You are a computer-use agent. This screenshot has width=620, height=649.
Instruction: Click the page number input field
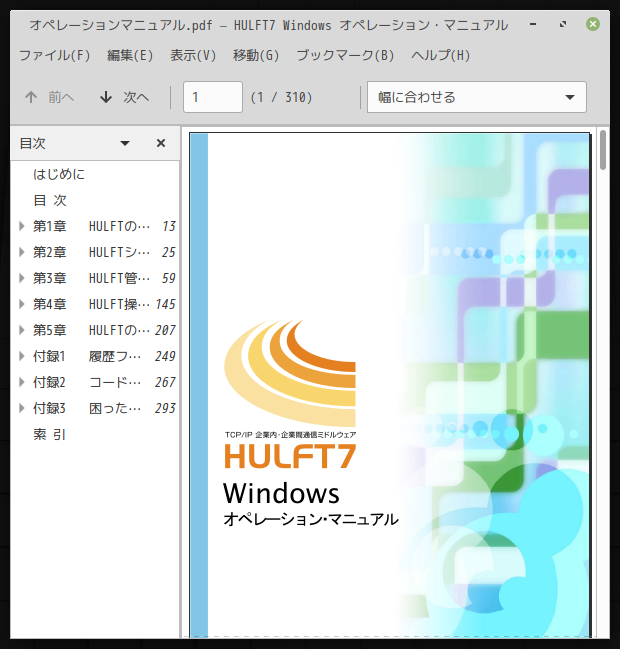coord(213,97)
